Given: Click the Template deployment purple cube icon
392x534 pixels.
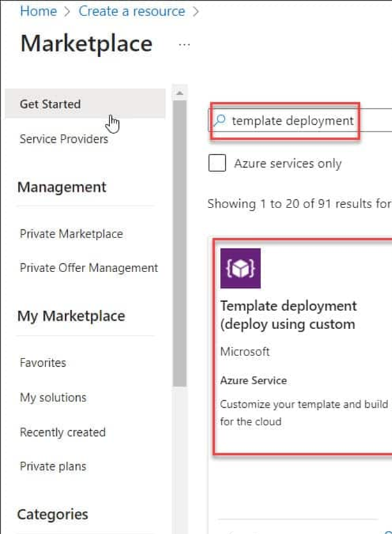Looking at the screenshot, I should coord(240,268).
